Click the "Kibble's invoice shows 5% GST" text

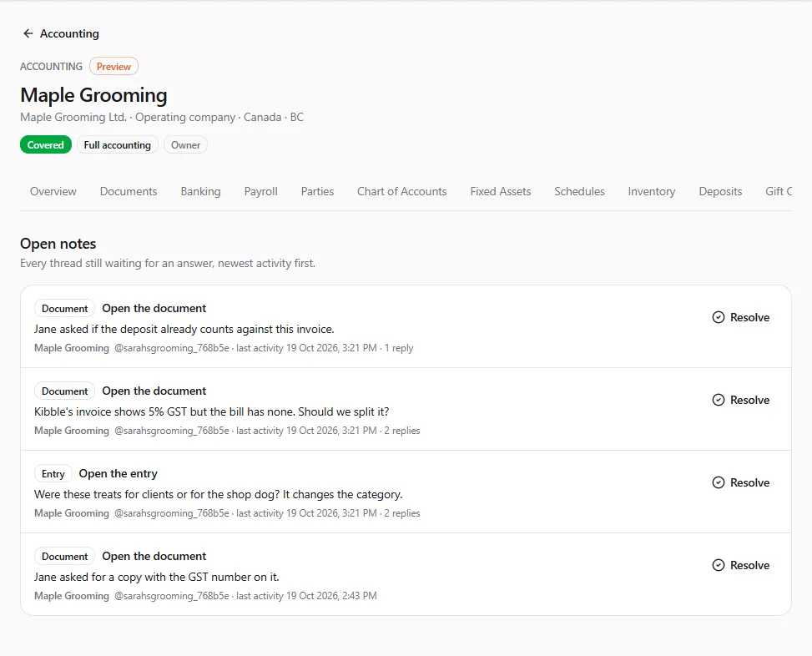coord(211,412)
